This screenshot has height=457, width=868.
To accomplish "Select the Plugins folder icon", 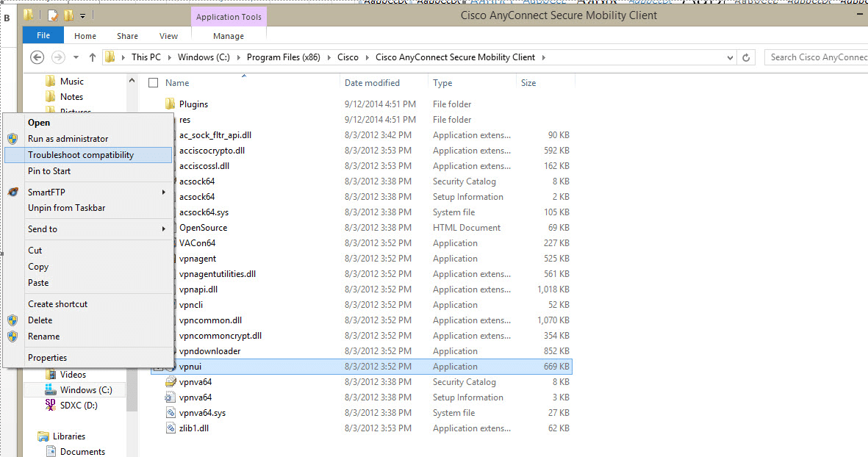I will pyautogui.click(x=170, y=104).
